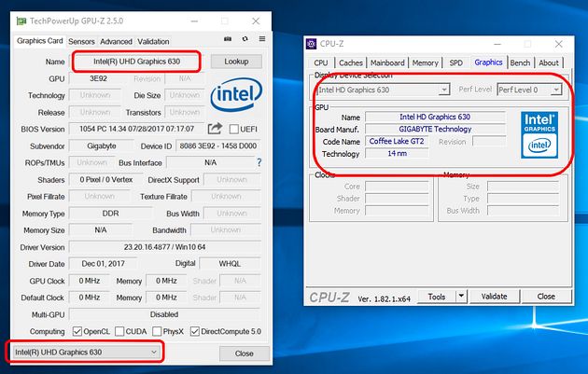Click the Technology 14 nm field in CPU-Z

[397, 153]
